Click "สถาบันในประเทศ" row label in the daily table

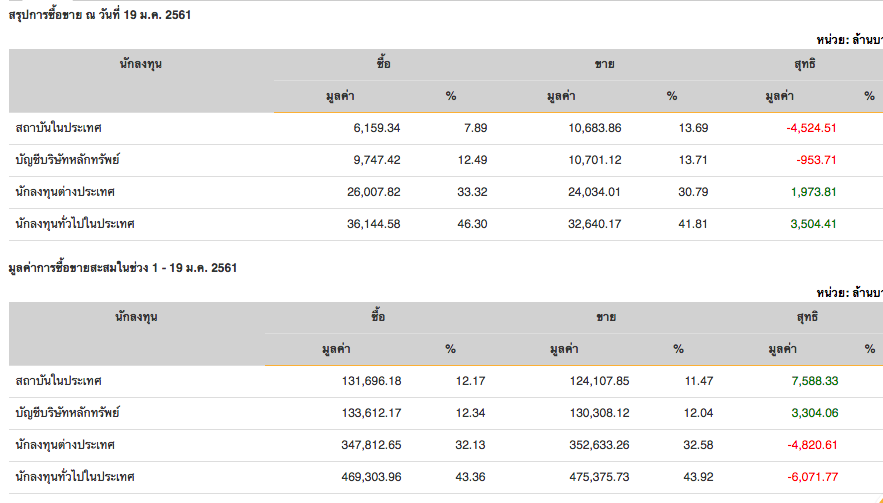(x=59, y=128)
